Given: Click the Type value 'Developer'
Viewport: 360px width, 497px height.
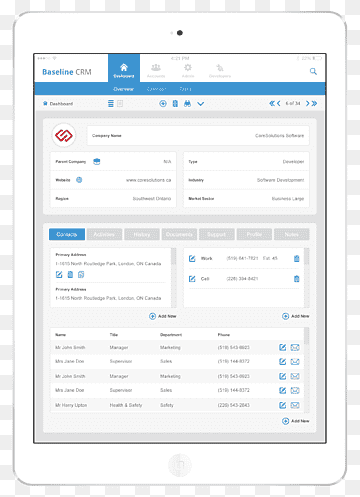Looking at the screenshot, I should [293, 162].
